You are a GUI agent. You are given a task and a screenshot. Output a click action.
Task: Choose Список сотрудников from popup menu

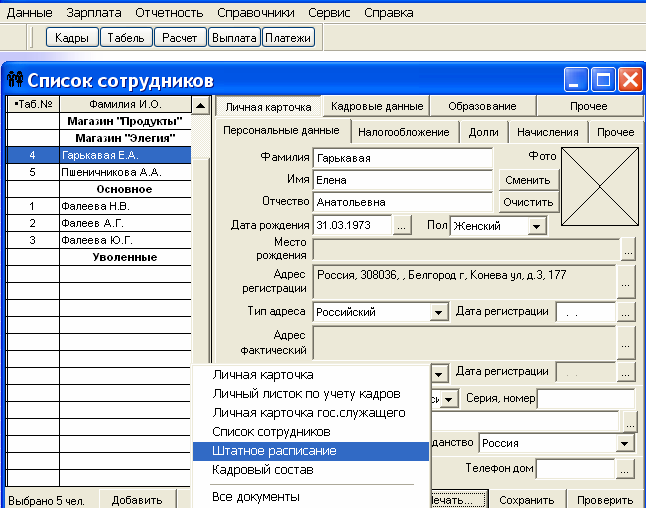click(311, 431)
